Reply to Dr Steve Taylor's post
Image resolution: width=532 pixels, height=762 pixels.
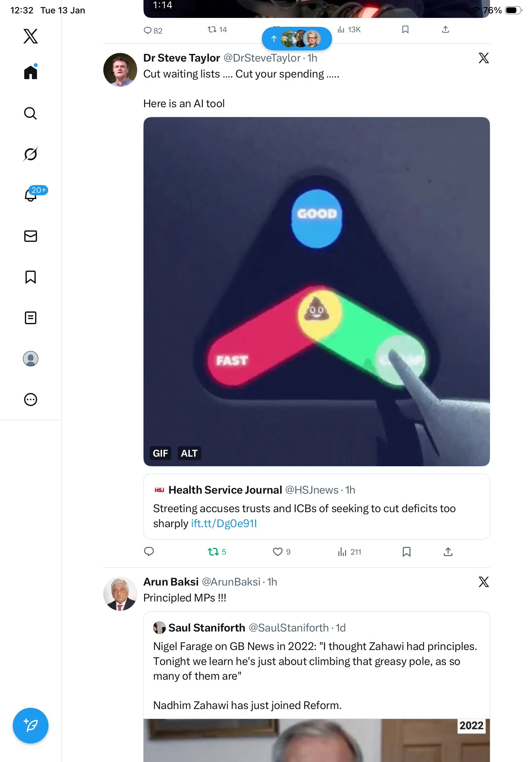149,552
